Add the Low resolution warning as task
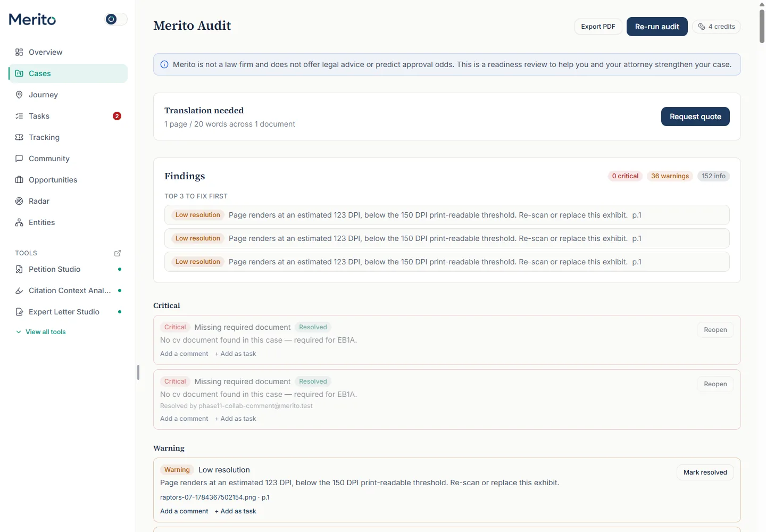 click(235, 511)
